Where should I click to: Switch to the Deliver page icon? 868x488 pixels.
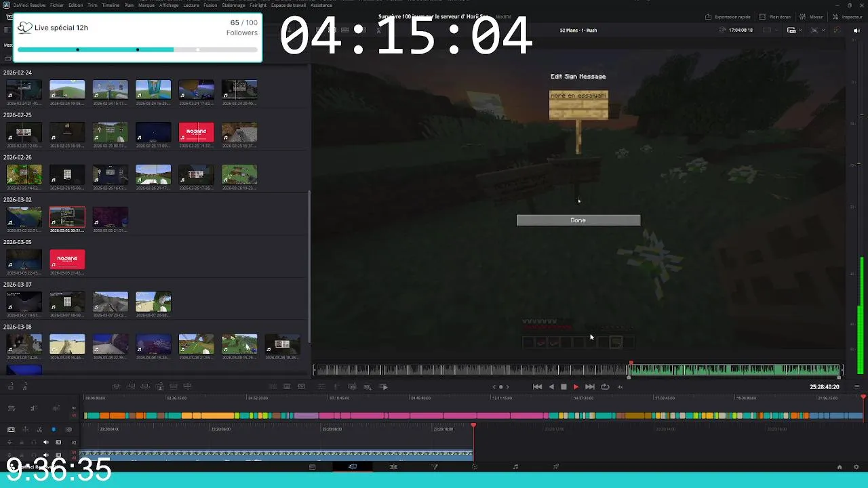pos(556,467)
